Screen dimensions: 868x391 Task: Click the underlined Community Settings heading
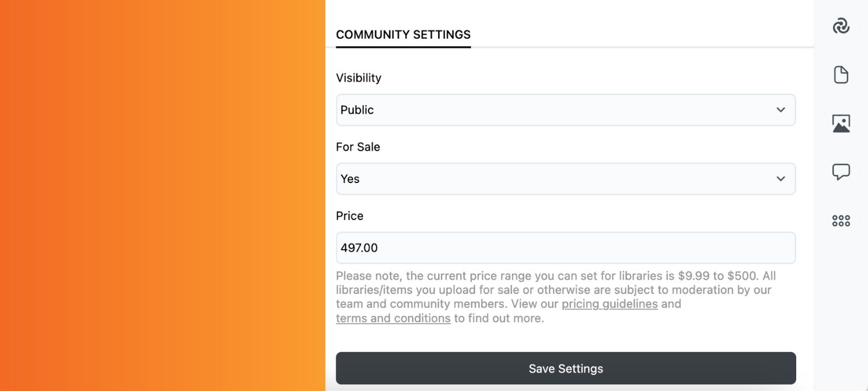tap(403, 35)
